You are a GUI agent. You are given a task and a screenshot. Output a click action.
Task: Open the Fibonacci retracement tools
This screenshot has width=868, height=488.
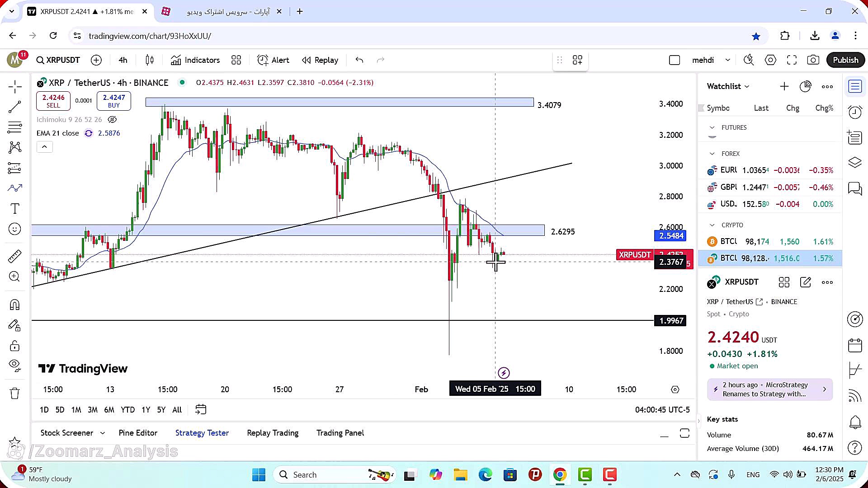pos(14,128)
